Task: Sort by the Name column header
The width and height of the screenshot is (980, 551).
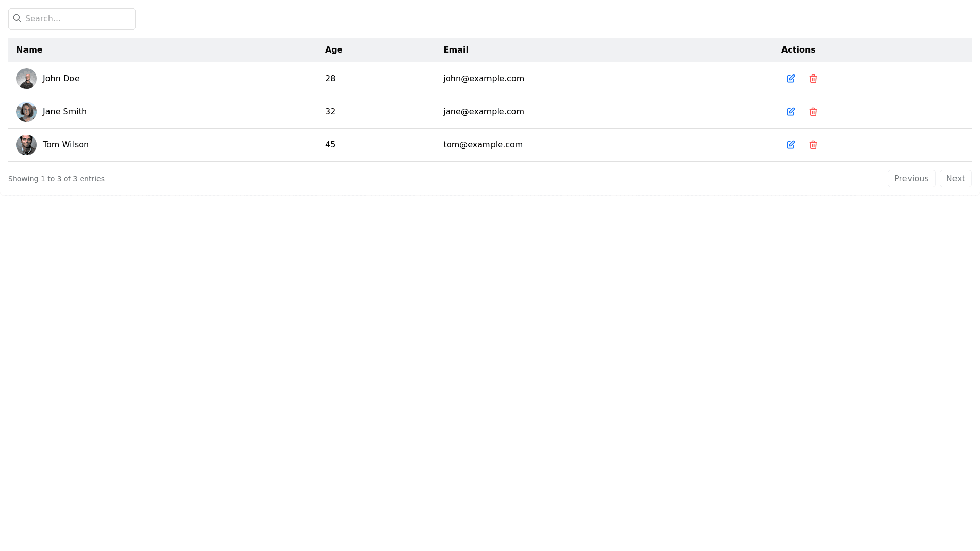Action: tap(30, 50)
